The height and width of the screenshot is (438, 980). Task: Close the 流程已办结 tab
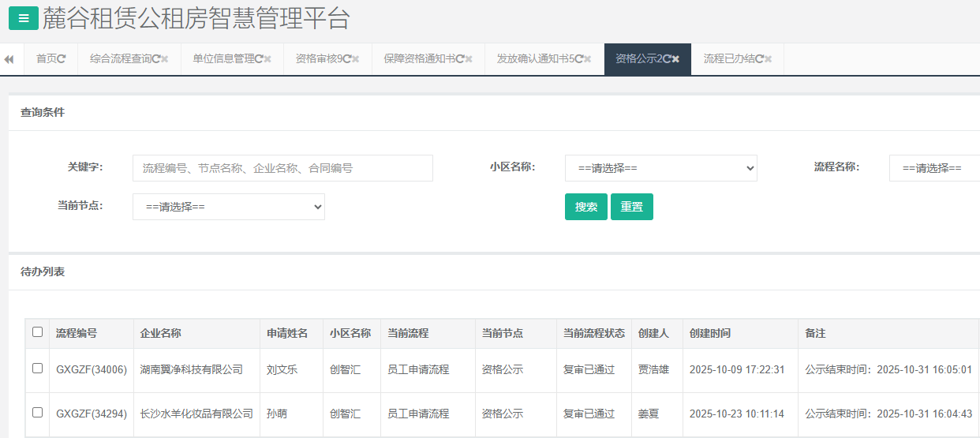point(769,59)
